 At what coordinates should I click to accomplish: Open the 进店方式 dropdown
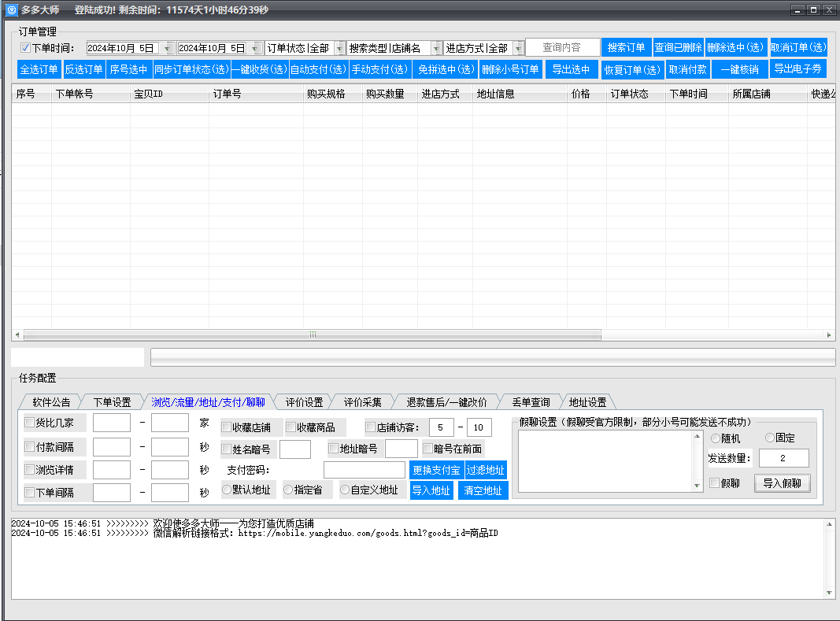tap(517, 48)
